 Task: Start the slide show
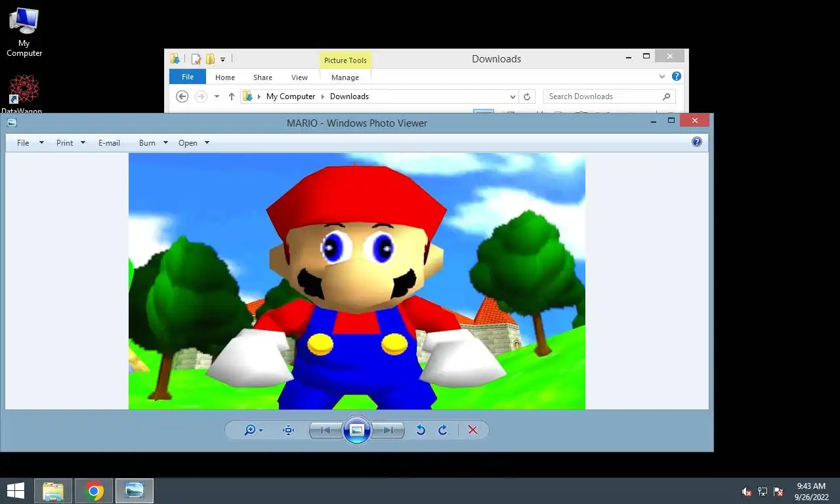(x=357, y=430)
